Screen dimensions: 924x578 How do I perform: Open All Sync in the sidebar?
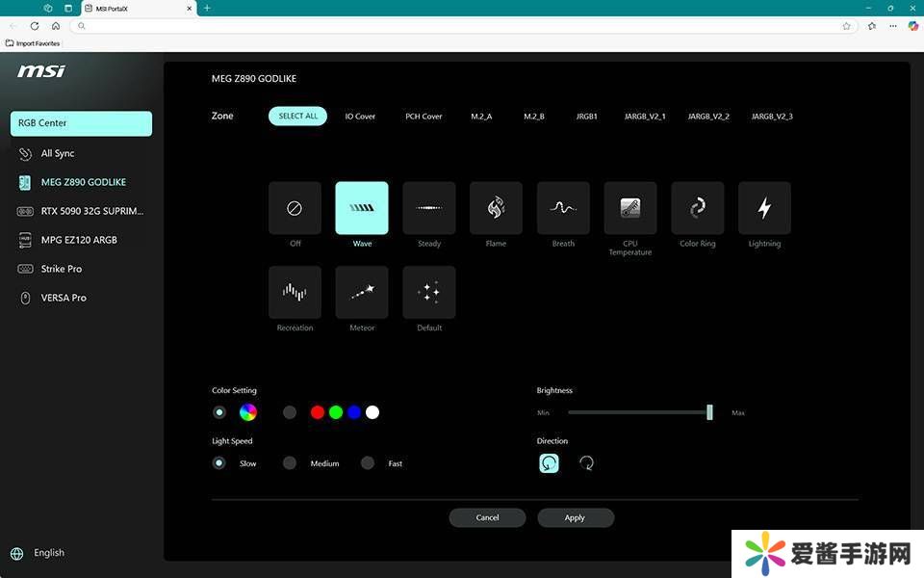(x=57, y=153)
